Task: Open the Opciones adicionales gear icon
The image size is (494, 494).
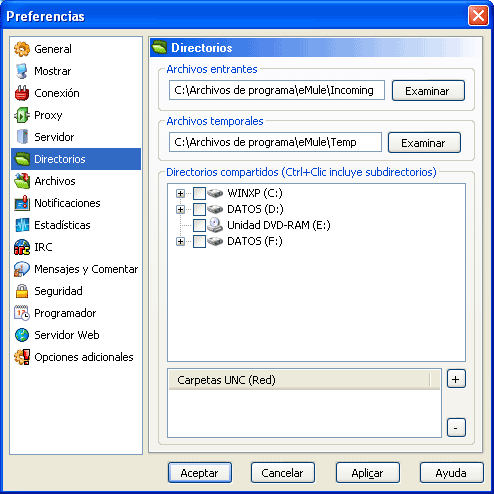Action: [22, 357]
